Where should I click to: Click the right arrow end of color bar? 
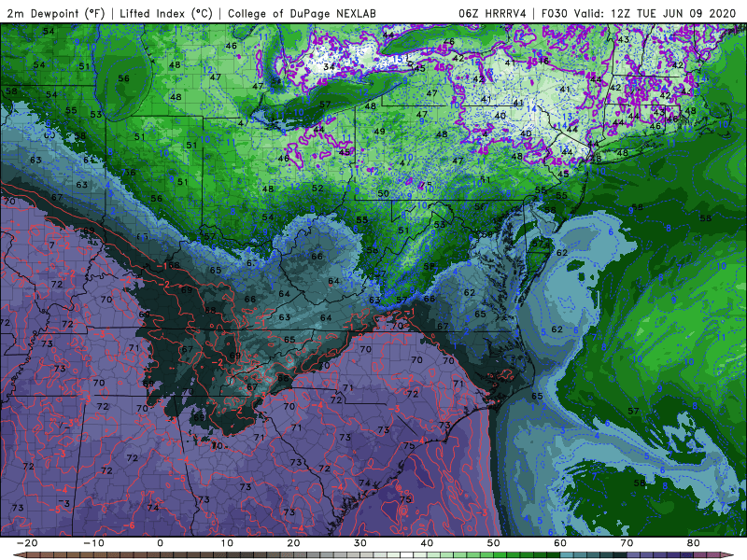[x=727, y=555]
